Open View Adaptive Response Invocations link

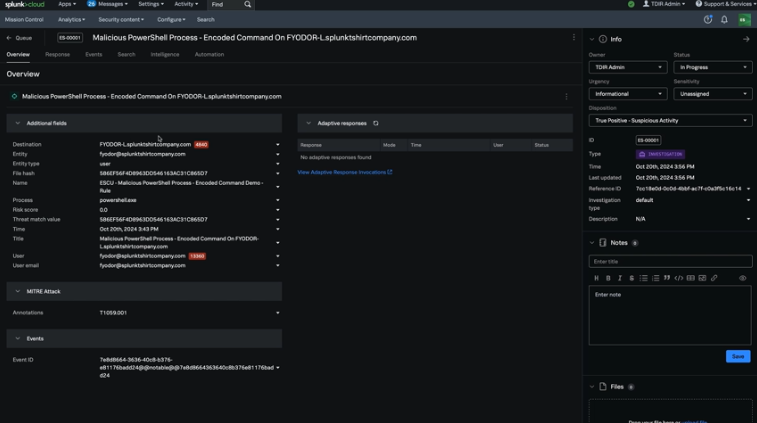point(345,172)
